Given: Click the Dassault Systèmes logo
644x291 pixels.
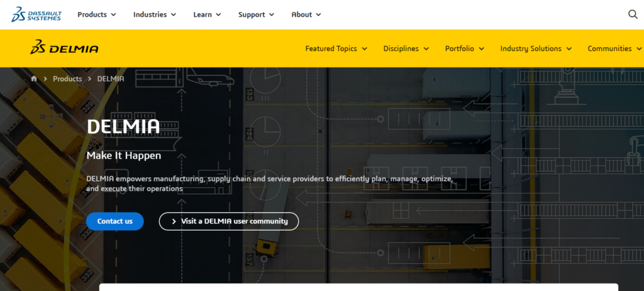Looking at the screenshot, I should click(x=36, y=14).
